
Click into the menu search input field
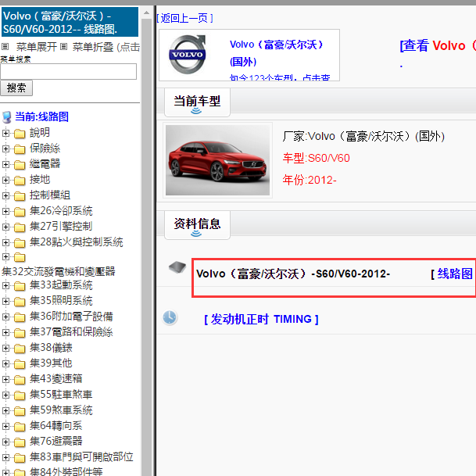click(68, 72)
